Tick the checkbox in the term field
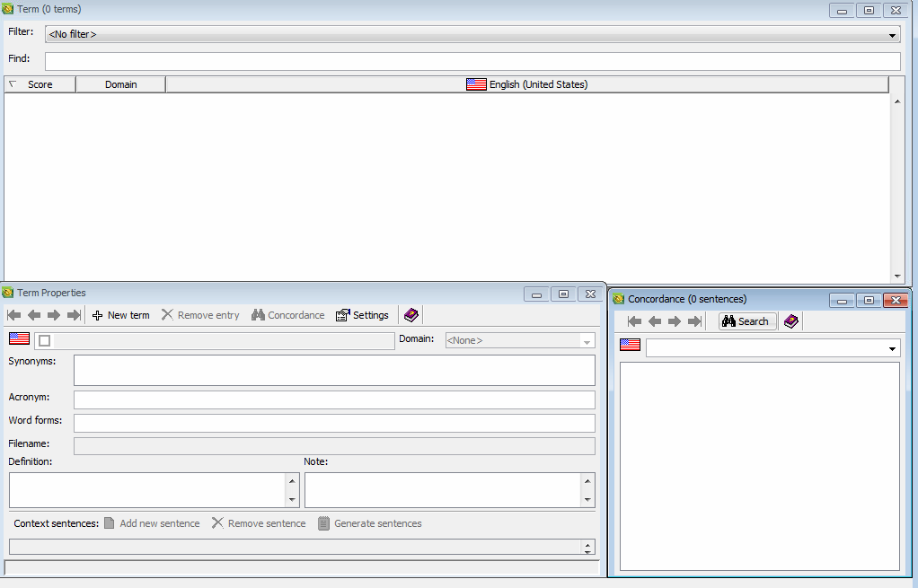This screenshot has width=918, height=588. [45, 341]
